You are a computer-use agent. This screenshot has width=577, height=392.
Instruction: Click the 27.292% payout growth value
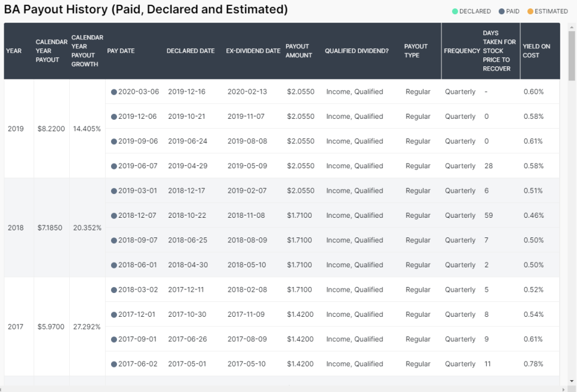(x=87, y=326)
